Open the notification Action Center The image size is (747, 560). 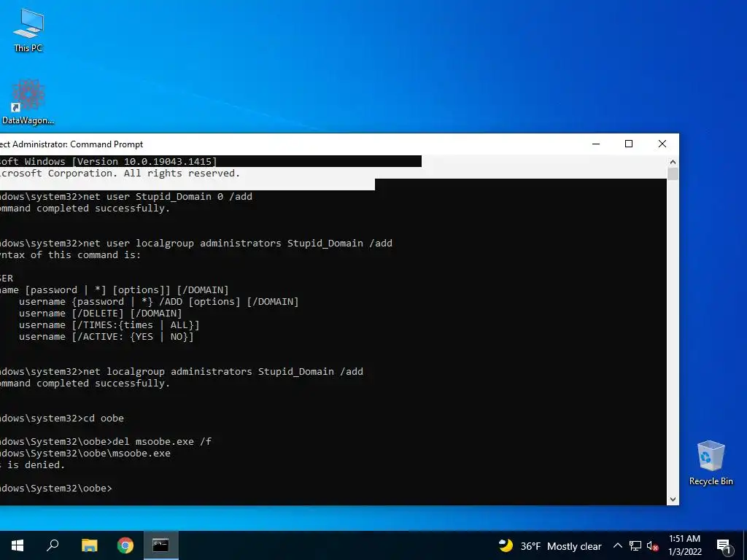724,545
